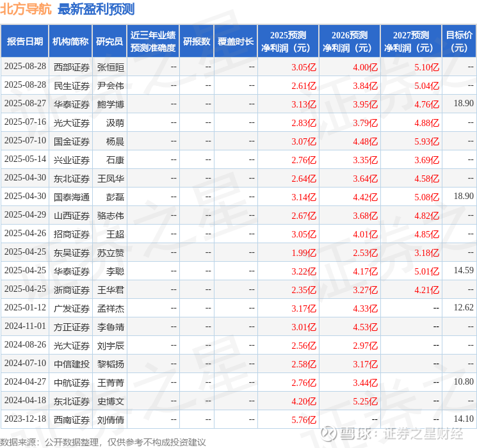477x448 pixels.
Task: Click the 数据来源 disclaimer footer text
Action: tap(103, 442)
